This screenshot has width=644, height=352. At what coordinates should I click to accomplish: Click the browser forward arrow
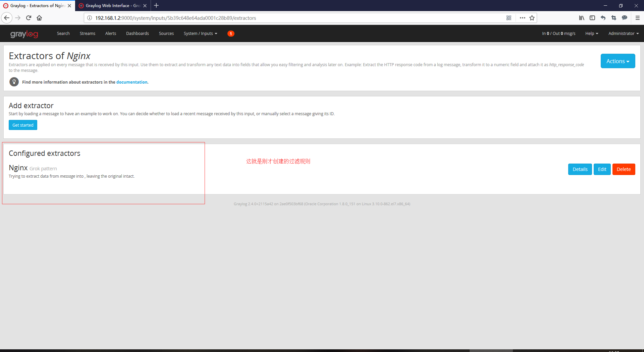click(18, 18)
